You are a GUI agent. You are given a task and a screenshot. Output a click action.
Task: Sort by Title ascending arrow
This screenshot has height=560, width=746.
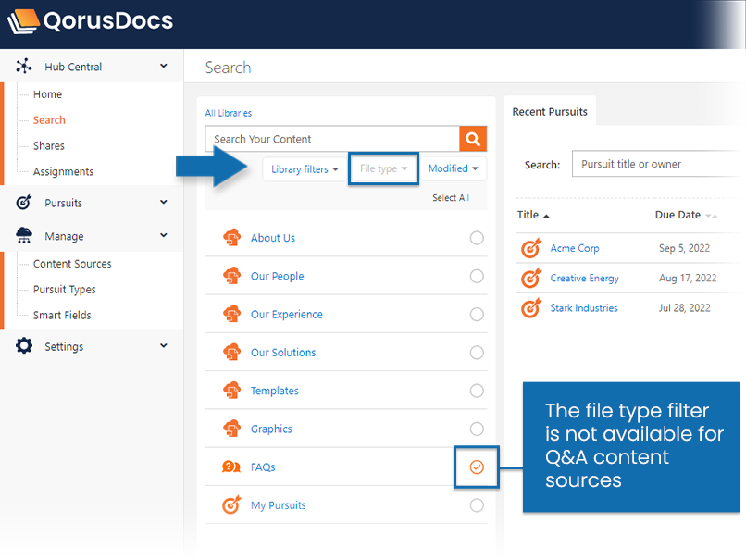coord(546,216)
